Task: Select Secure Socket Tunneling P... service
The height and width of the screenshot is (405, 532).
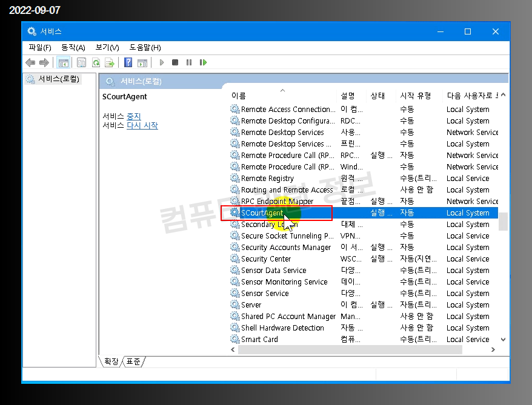Action: [364, 235]
